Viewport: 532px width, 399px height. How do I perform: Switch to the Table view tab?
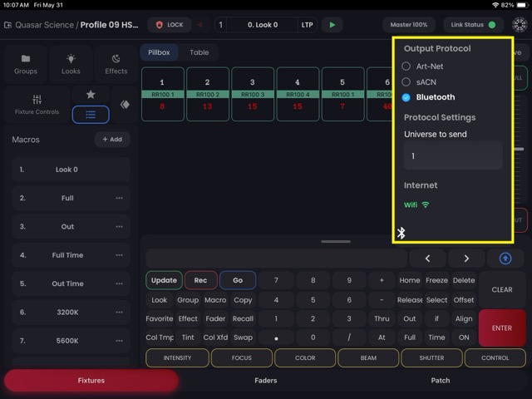199,52
